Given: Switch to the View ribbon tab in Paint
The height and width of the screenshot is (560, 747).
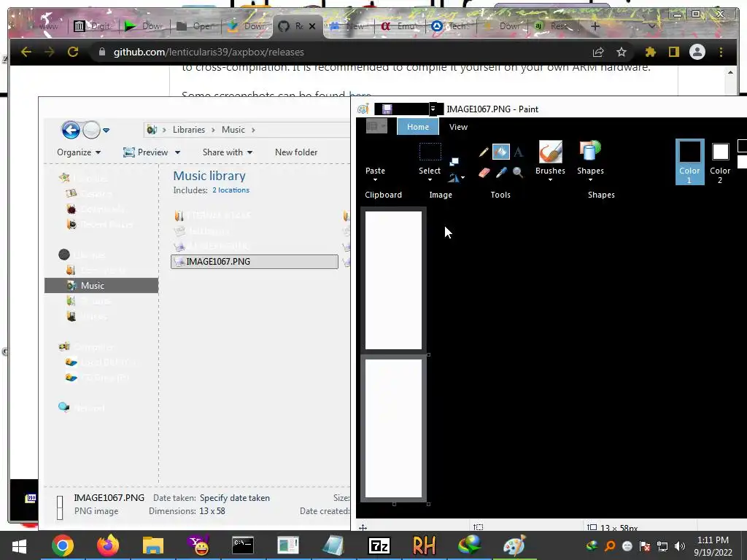Looking at the screenshot, I should coord(458,127).
